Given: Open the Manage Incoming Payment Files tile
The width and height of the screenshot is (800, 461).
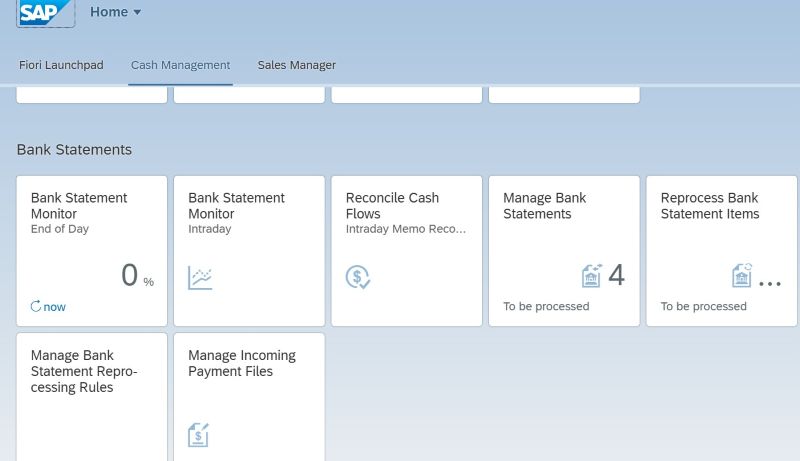Looking at the screenshot, I should click(x=249, y=397).
